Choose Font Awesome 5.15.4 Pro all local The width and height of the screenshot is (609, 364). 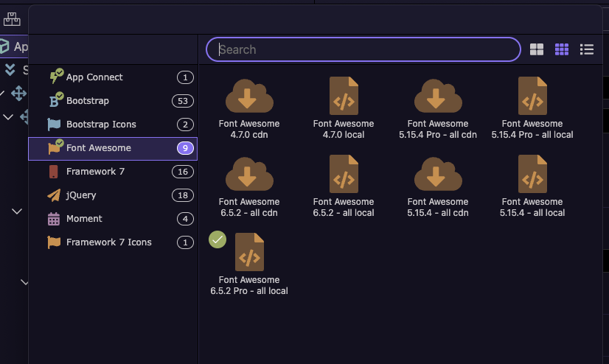tap(532, 108)
